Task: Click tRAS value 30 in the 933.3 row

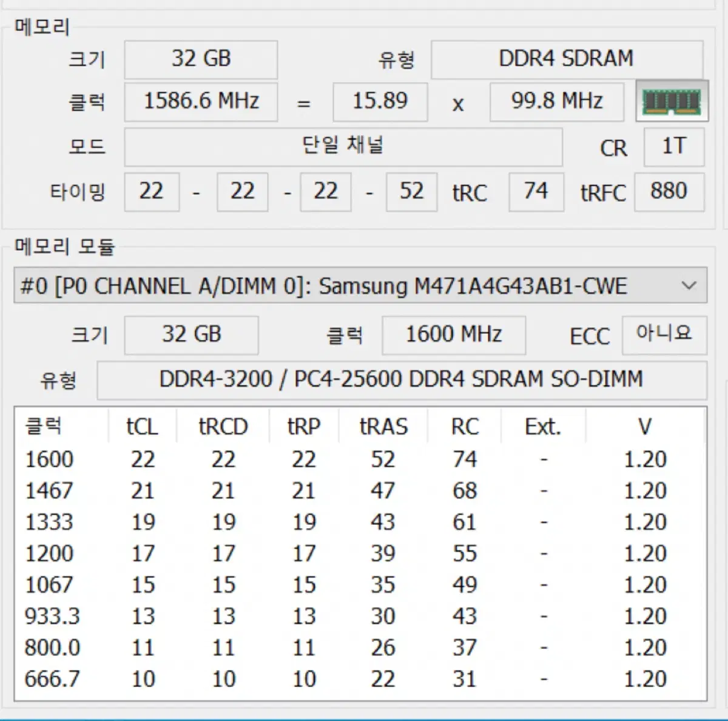Action: point(383,617)
